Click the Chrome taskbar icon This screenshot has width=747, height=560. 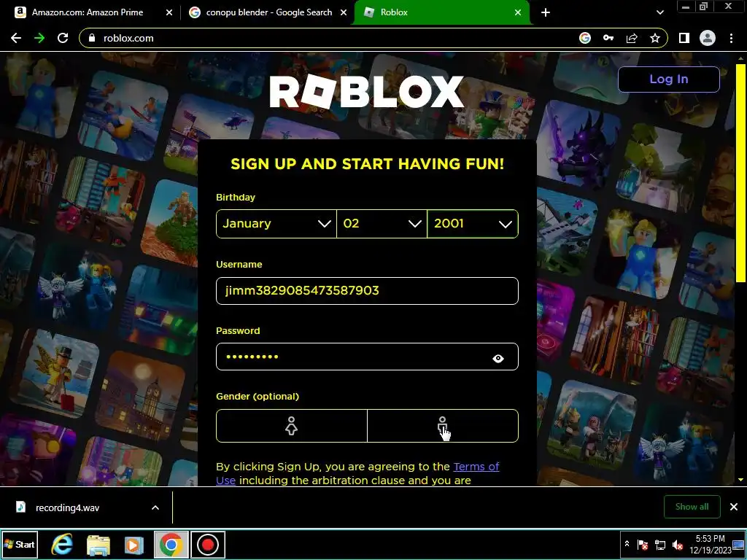point(171,545)
